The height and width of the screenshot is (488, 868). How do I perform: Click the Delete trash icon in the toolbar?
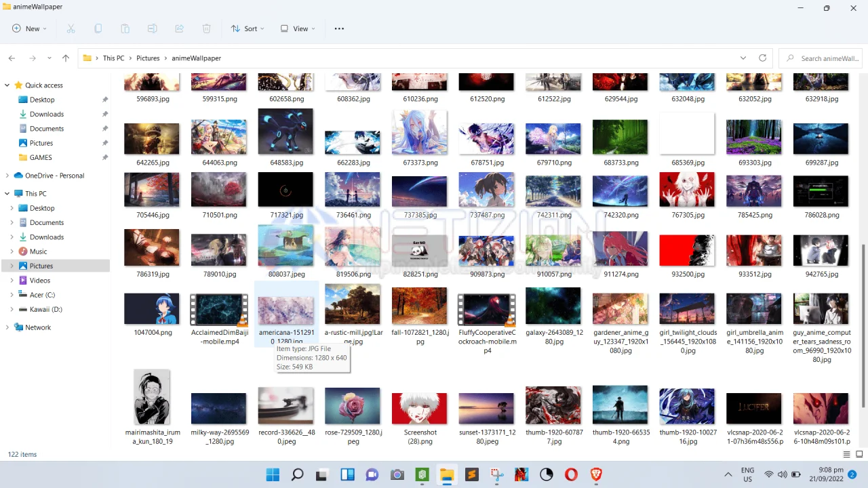(x=207, y=28)
